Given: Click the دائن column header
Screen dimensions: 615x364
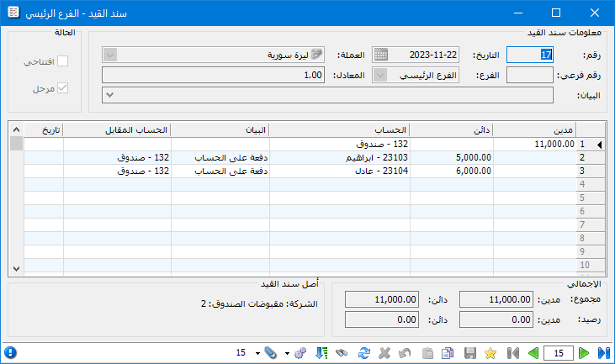Looking at the screenshot, I should click(451, 130).
